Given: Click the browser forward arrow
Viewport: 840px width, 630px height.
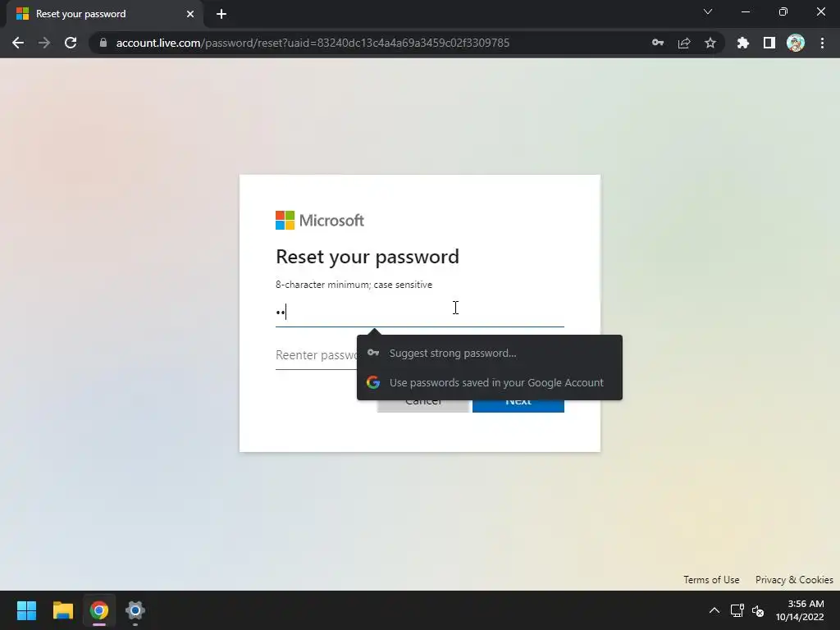Looking at the screenshot, I should pyautogui.click(x=44, y=43).
